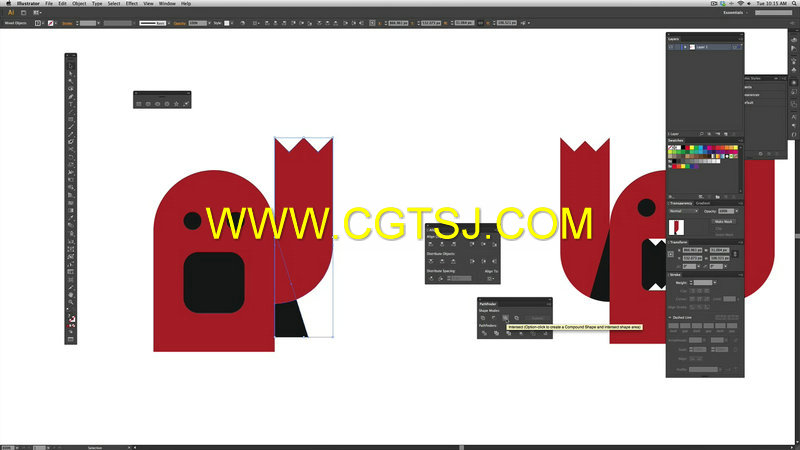Click opacity mask thumbnail in Transparency panel
Image resolution: width=800 pixels, height=450 pixels.
tap(676, 227)
